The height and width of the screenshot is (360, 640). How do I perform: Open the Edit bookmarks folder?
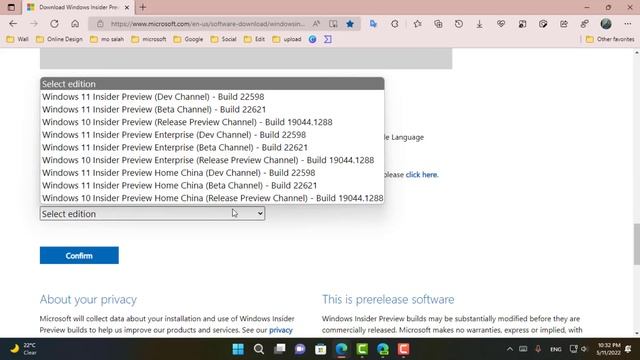(254, 39)
